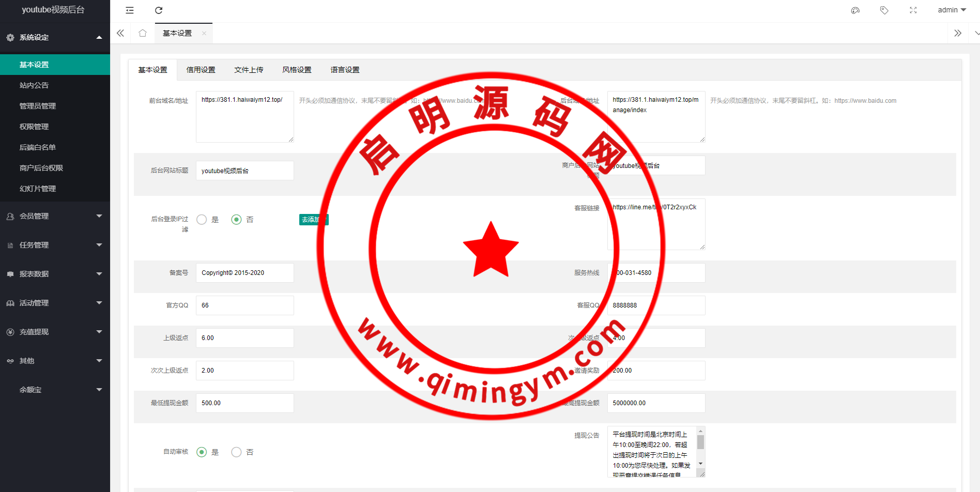
Task: Open the admin user dropdown
Action: 952,10
